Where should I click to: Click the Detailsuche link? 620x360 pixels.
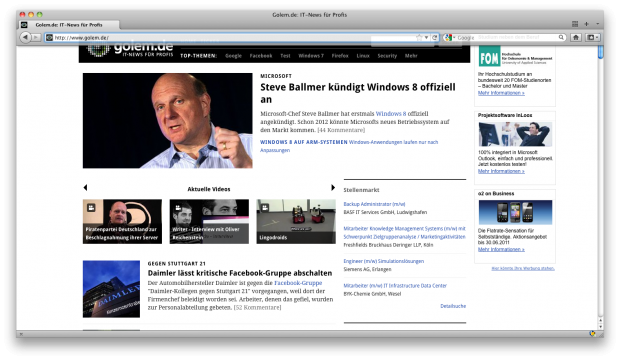pos(453,306)
